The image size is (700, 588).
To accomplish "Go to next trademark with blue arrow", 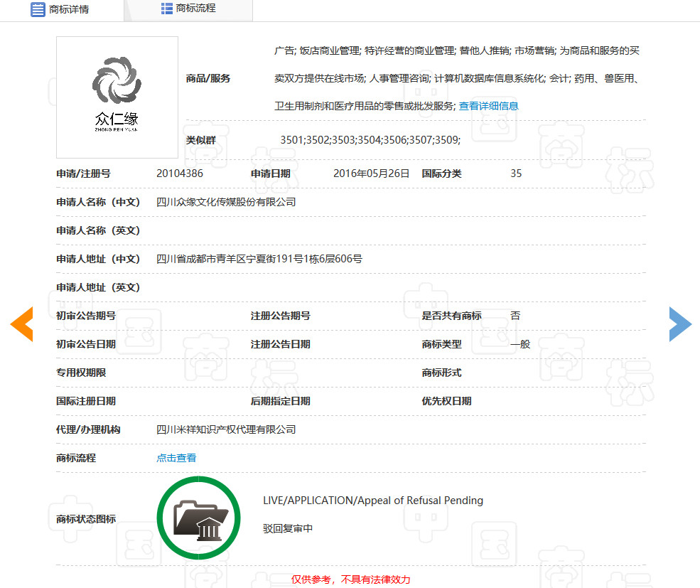I will (x=680, y=324).
